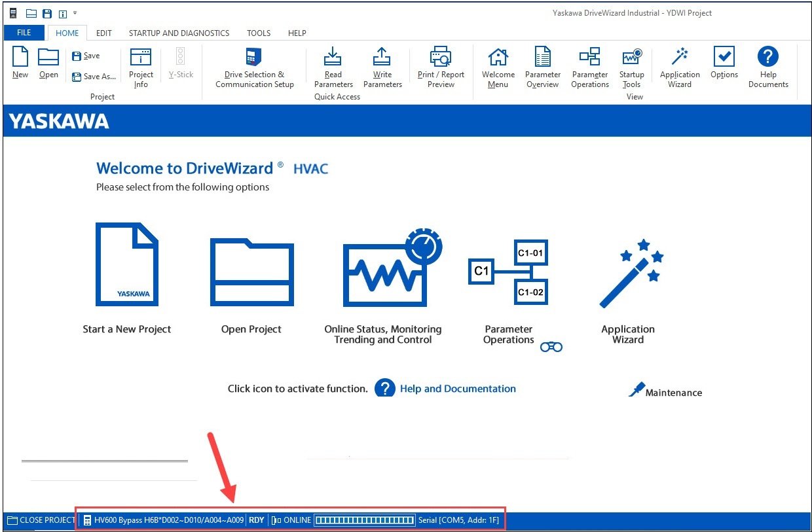Click the application icon in the title bar
Viewport: 812px width, 532px height.
12,13
